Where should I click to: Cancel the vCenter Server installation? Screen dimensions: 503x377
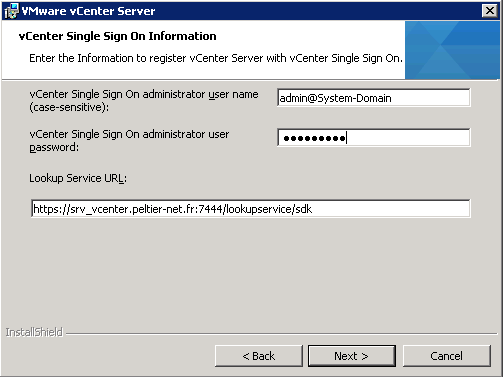[447, 356]
